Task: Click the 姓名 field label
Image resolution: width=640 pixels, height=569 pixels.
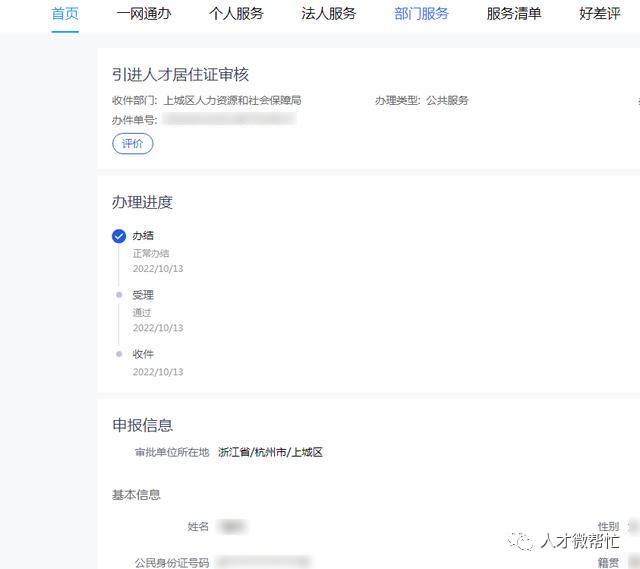Action: [x=198, y=527]
